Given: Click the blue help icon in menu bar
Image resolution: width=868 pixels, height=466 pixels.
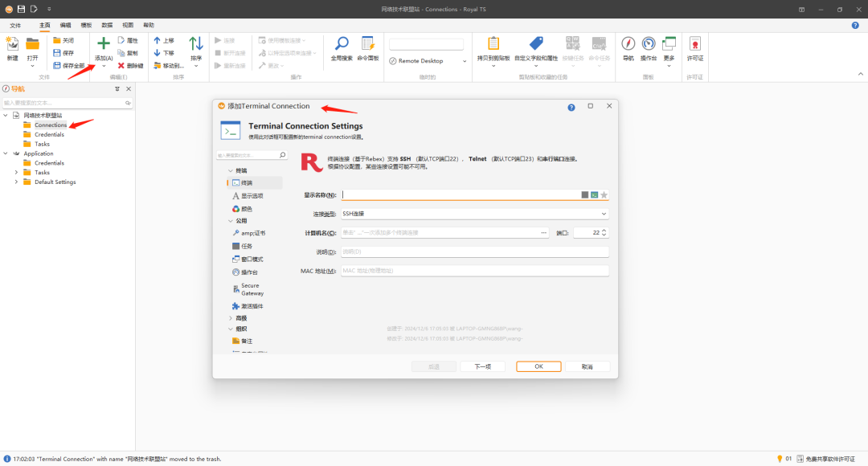Looking at the screenshot, I should click(x=855, y=26).
